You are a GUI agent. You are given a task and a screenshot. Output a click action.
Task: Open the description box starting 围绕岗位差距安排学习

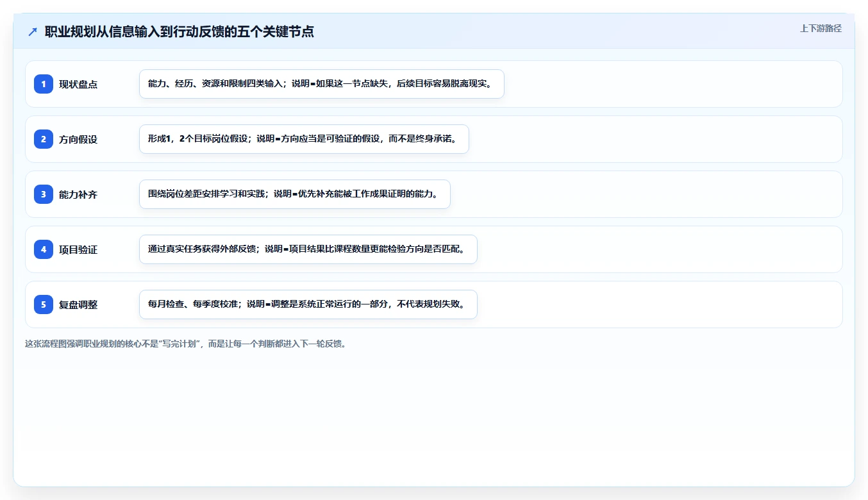pos(295,194)
